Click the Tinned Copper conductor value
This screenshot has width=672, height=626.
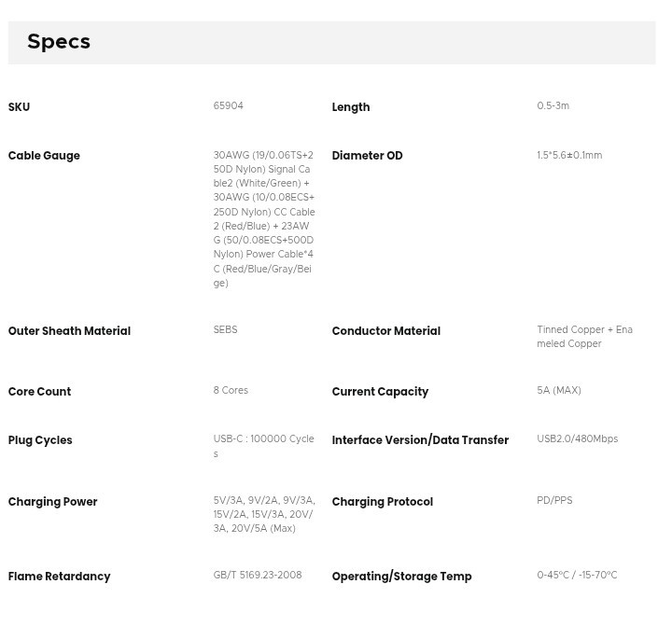[584, 337]
